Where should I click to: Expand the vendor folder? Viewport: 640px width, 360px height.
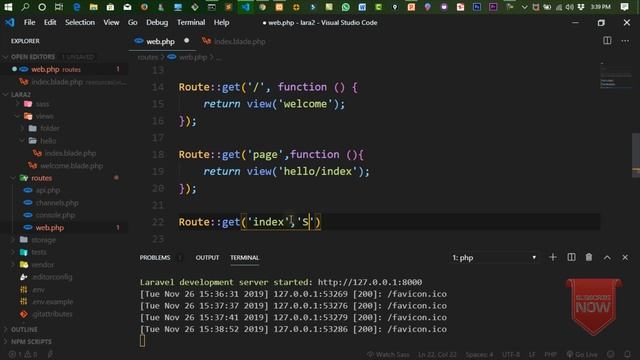click(x=43, y=265)
